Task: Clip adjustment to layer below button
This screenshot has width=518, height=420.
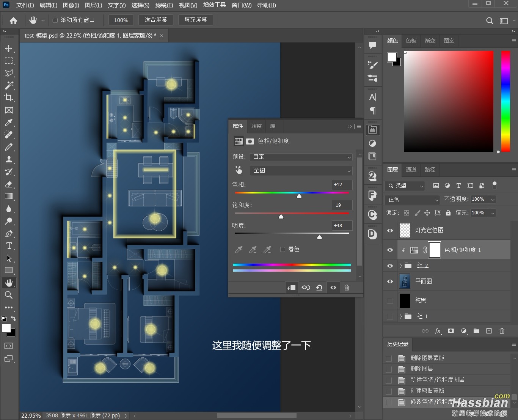Action: pos(291,288)
